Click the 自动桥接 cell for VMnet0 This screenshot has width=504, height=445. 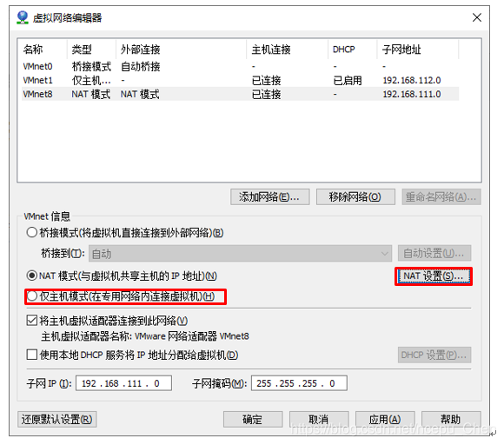tap(140, 66)
